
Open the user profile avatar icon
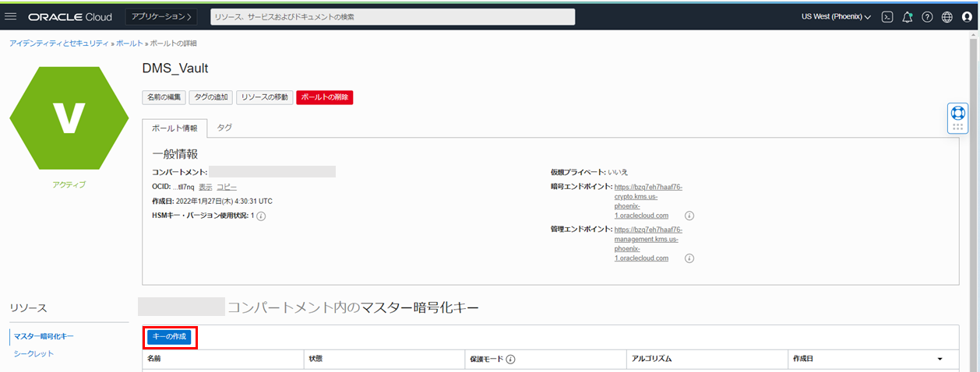pyautogui.click(x=967, y=17)
